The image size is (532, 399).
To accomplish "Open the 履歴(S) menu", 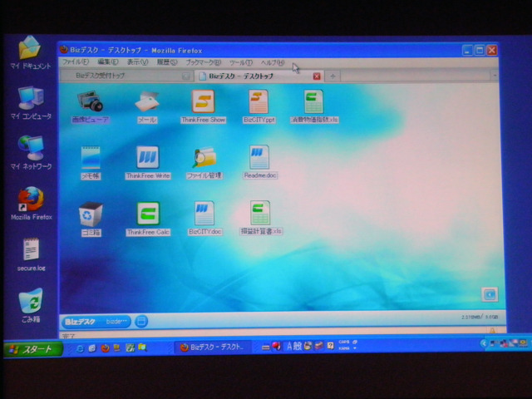I will 167,62.
